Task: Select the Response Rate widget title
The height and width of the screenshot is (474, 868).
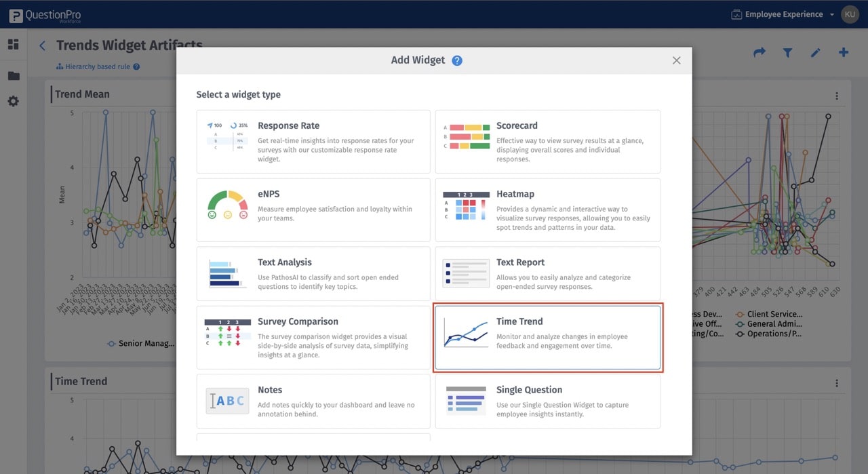Action: pyautogui.click(x=288, y=125)
